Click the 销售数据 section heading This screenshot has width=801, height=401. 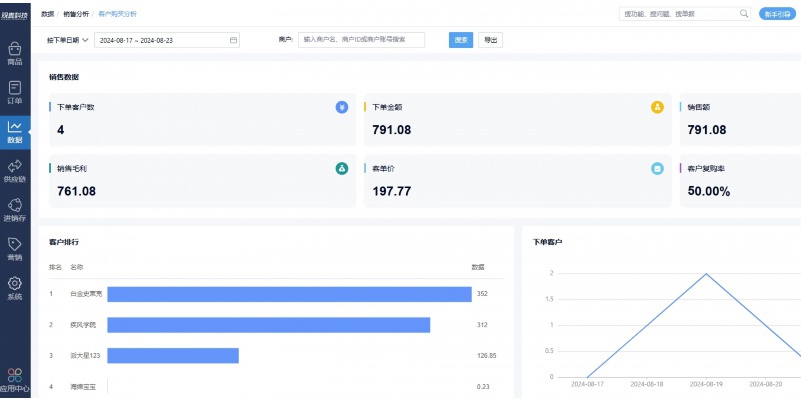(64, 77)
